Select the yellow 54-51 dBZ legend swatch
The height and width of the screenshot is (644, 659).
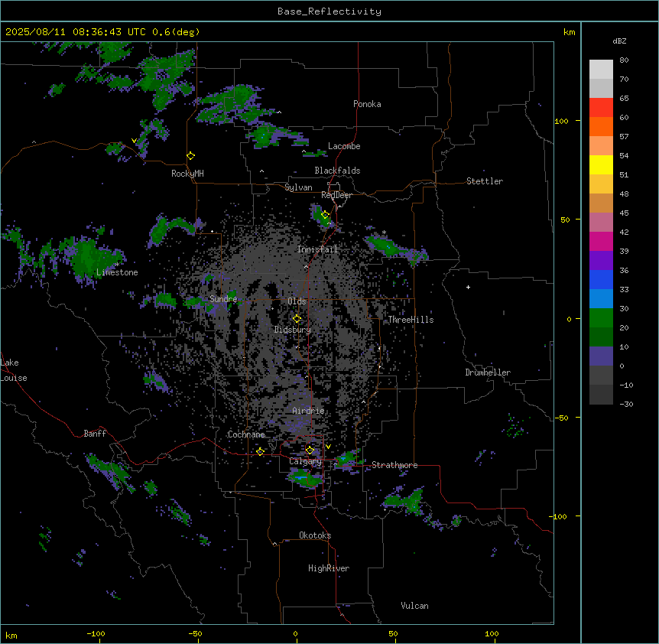601,164
